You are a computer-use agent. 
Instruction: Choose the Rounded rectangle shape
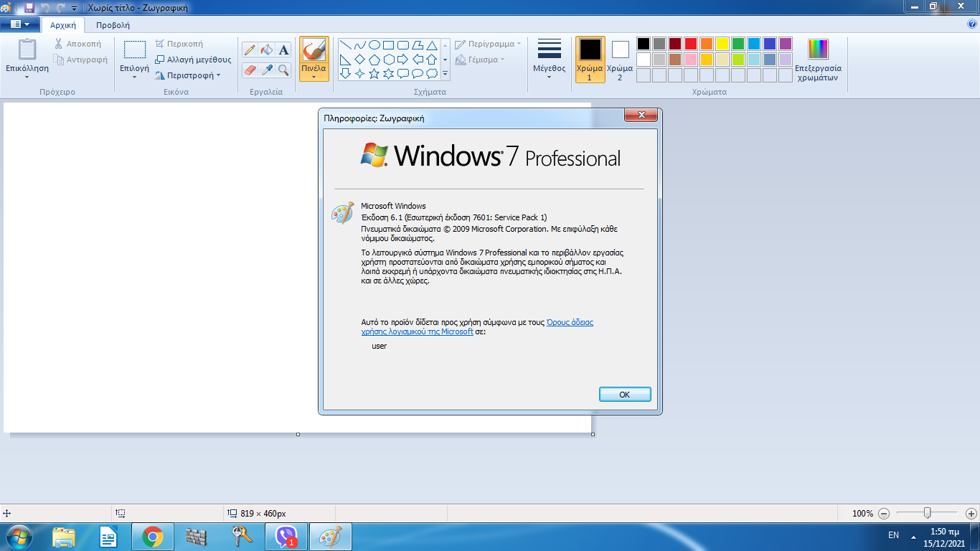(402, 44)
